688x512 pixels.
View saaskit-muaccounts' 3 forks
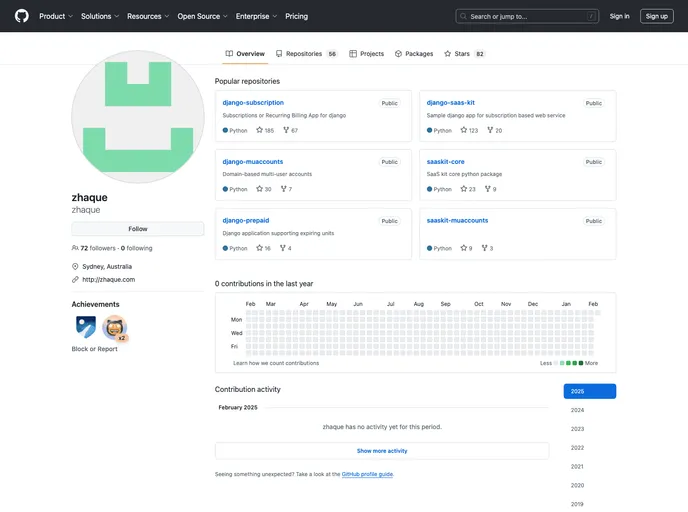click(487, 248)
